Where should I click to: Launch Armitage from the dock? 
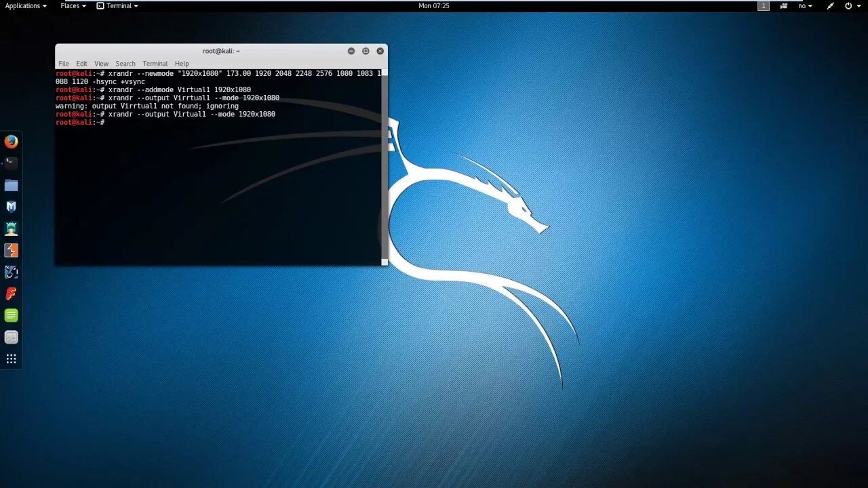coord(11,228)
